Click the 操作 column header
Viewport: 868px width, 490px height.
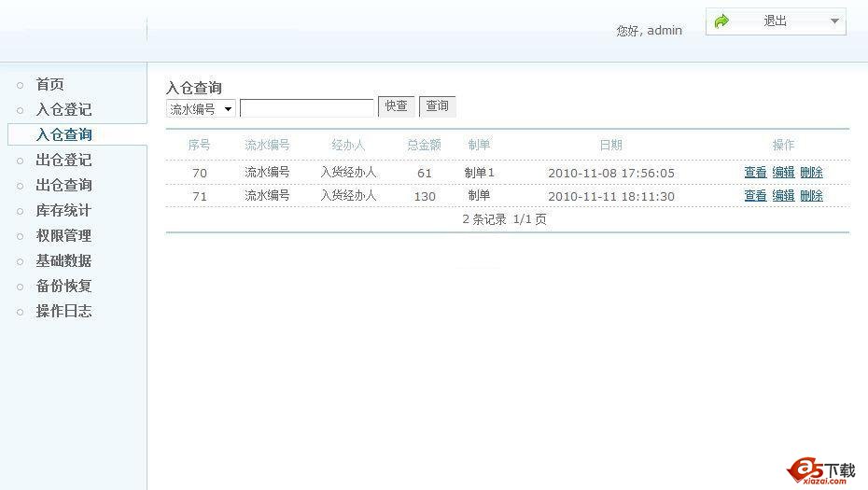point(783,145)
